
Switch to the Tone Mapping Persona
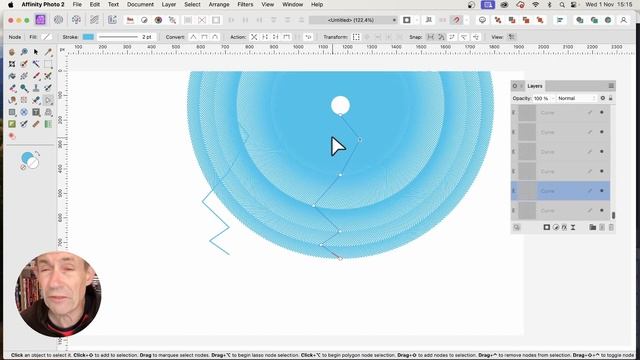click(94, 20)
